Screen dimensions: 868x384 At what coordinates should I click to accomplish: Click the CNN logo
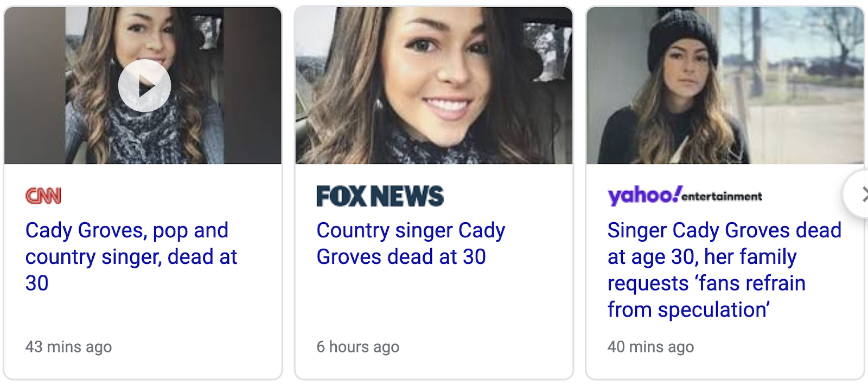tap(43, 196)
